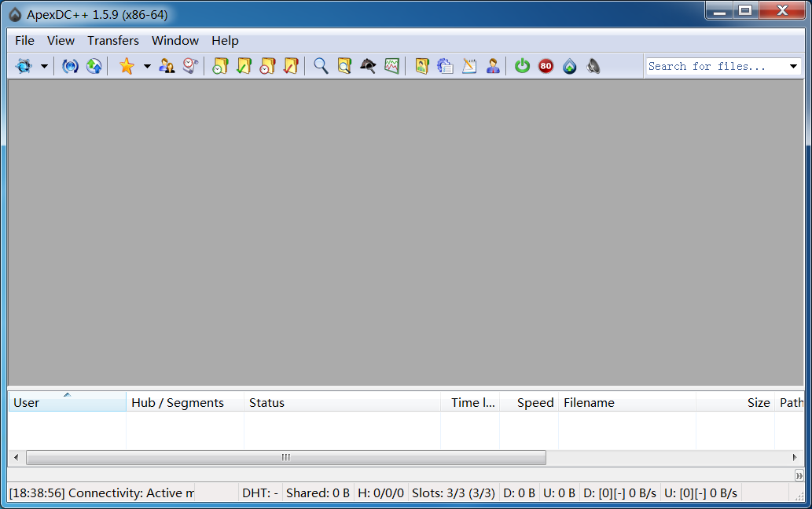Open the Favorite Users window

click(167, 67)
